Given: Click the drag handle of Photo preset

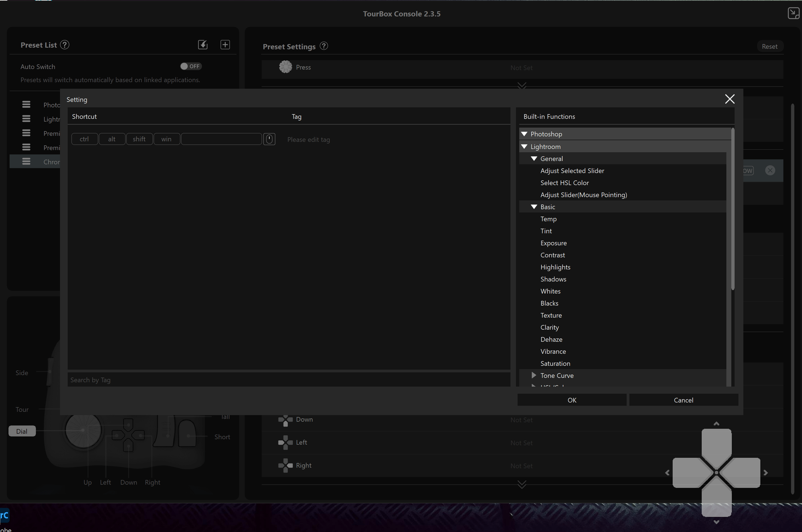Looking at the screenshot, I should coord(26,105).
